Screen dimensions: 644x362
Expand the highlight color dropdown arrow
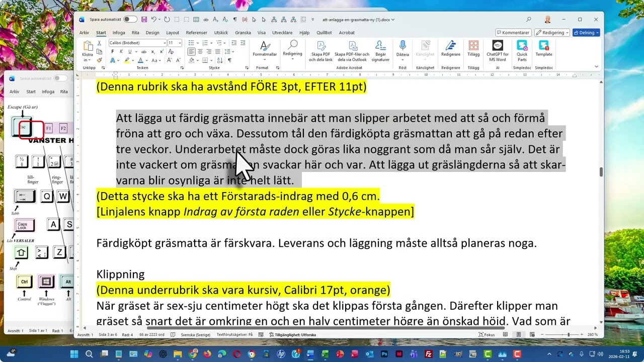click(133, 60)
